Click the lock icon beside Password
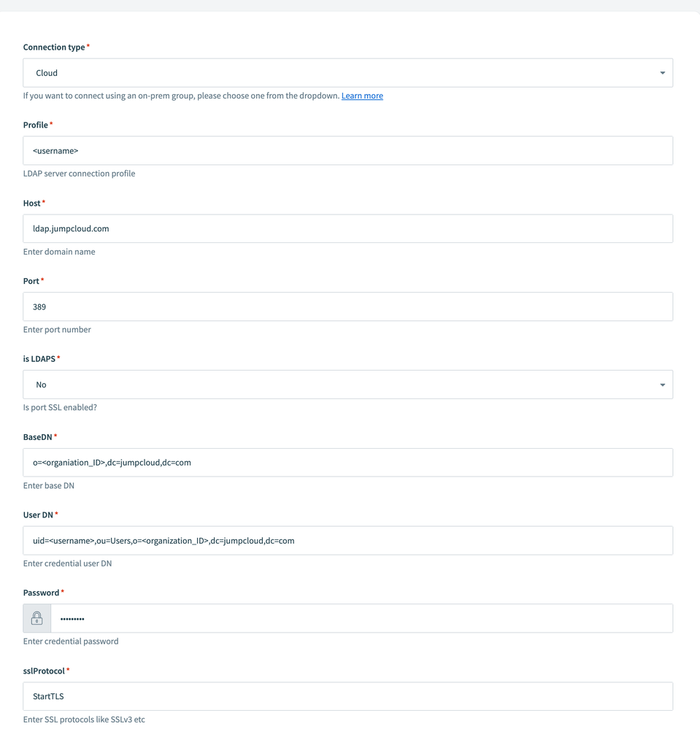 pos(36,618)
